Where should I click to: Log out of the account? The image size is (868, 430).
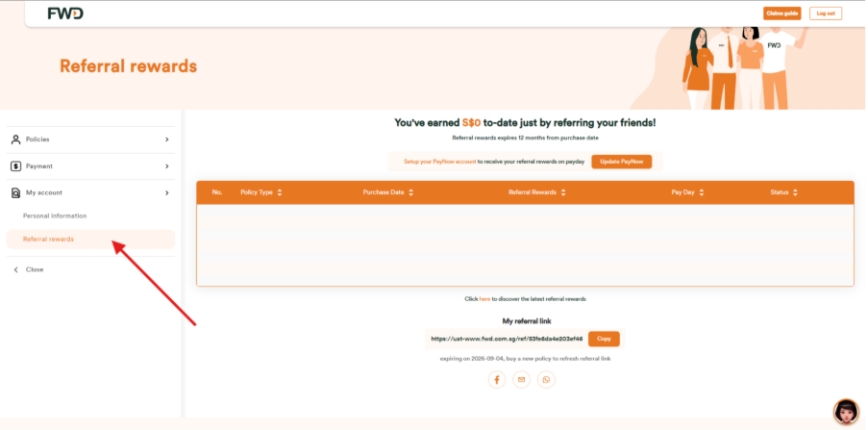[x=826, y=13]
